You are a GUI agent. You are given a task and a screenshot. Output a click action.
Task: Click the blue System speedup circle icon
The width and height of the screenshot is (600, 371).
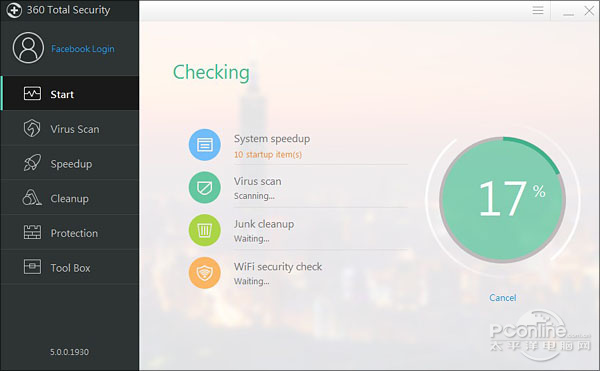coord(205,145)
